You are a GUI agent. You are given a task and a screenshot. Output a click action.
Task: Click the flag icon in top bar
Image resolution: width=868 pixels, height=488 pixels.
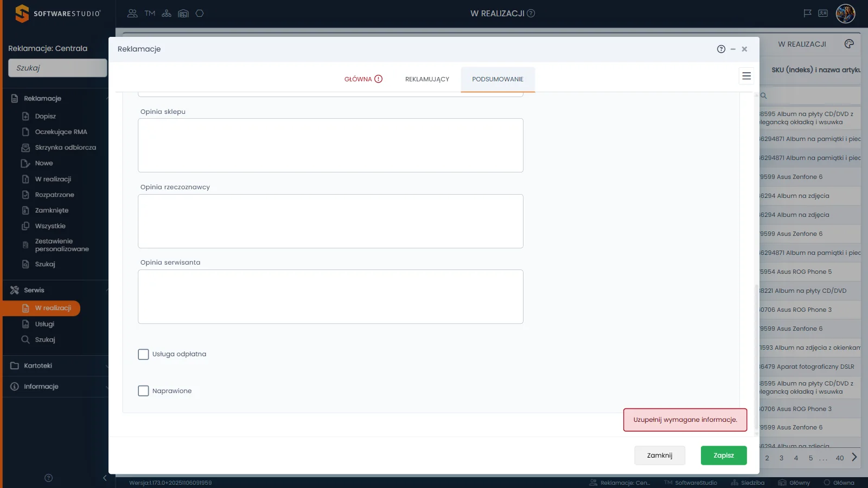807,14
